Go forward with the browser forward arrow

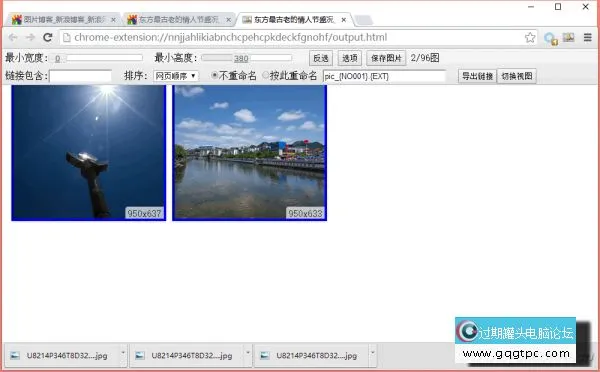point(30,38)
